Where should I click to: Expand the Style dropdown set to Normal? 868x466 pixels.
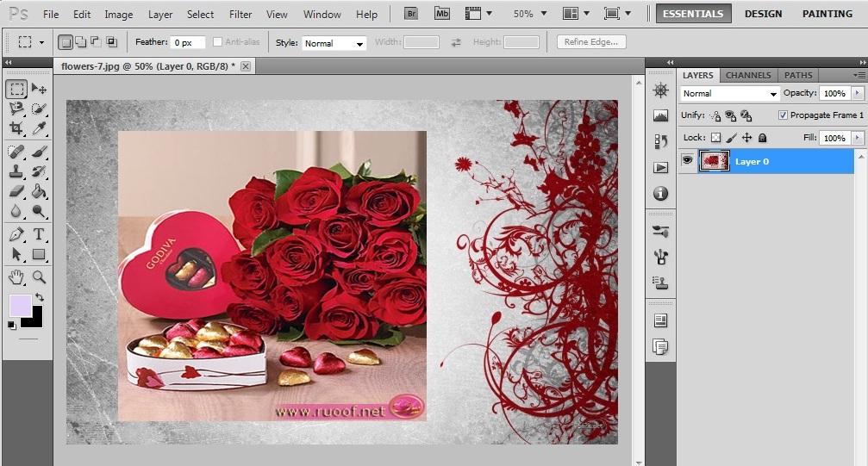click(x=334, y=43)
